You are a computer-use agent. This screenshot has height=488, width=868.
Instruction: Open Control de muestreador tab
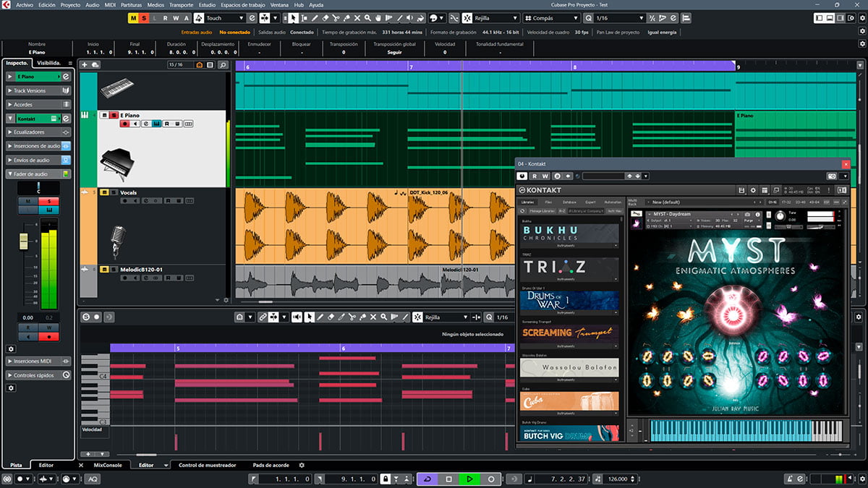(x=208, y=465)
